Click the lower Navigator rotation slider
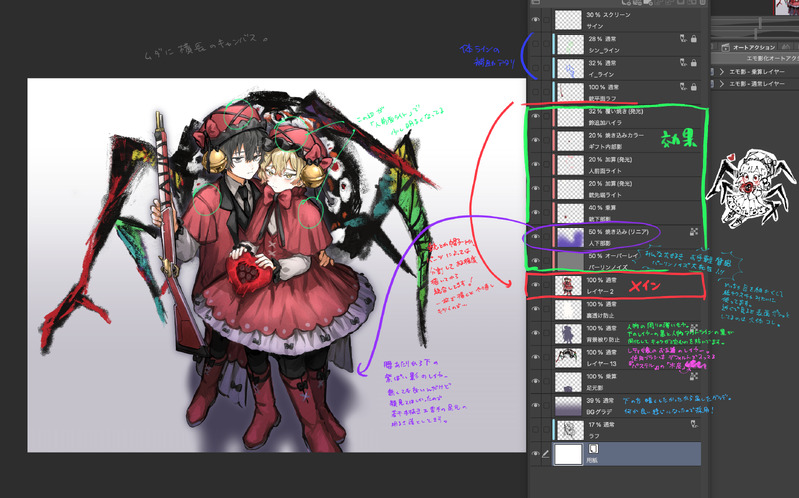Image resolution: width=799 pixels, height=498 pixels. (758, 34)
